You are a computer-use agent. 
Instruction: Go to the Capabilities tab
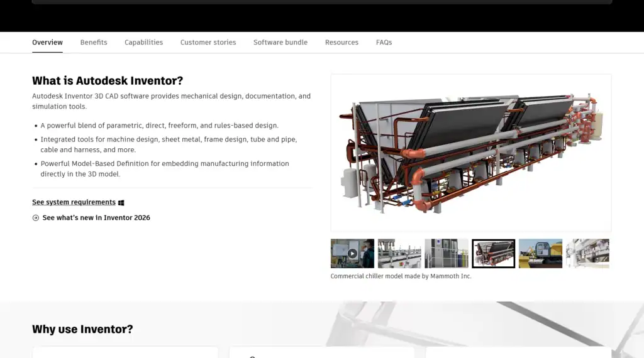point(144,42)
